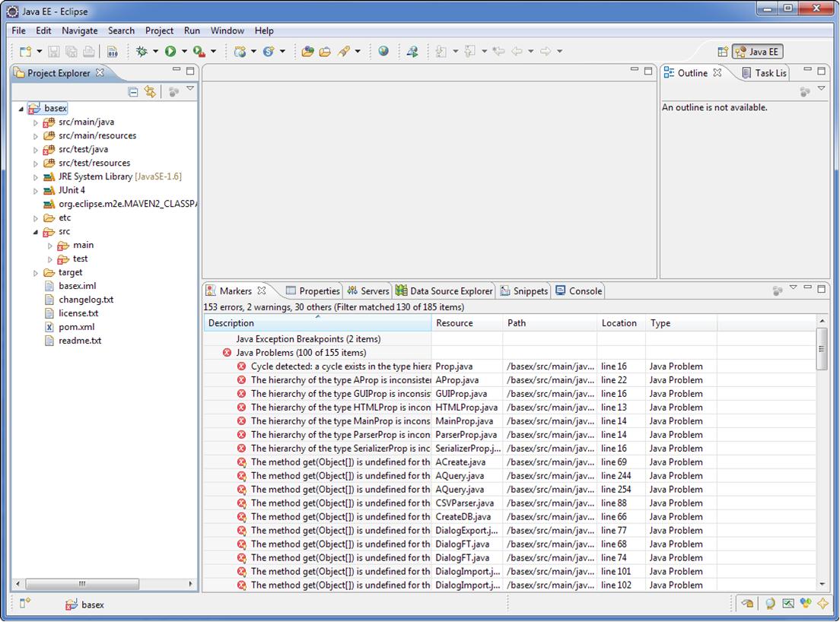Open the Project Explorer View Menu triangle

coord(190,88)
